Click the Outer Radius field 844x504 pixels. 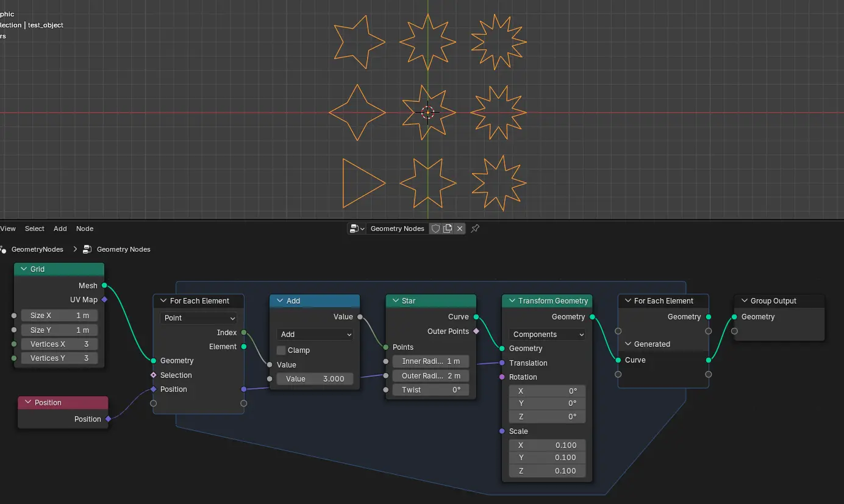click(431, 375)
